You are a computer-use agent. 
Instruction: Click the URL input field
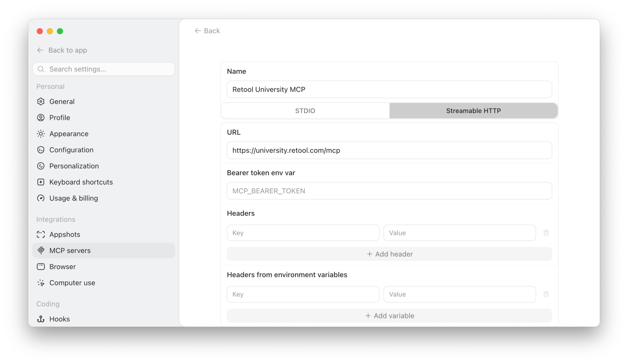[389, 150]
